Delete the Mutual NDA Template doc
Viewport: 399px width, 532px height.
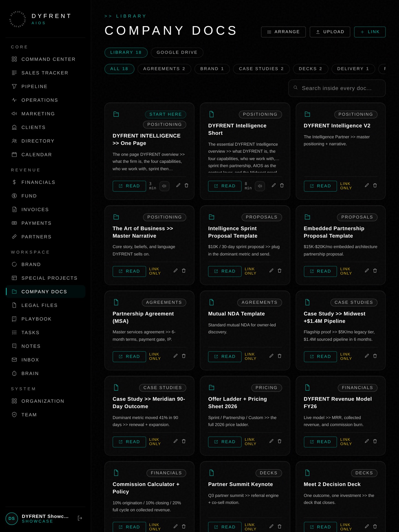pyautogui.click(x=280, y=356)
